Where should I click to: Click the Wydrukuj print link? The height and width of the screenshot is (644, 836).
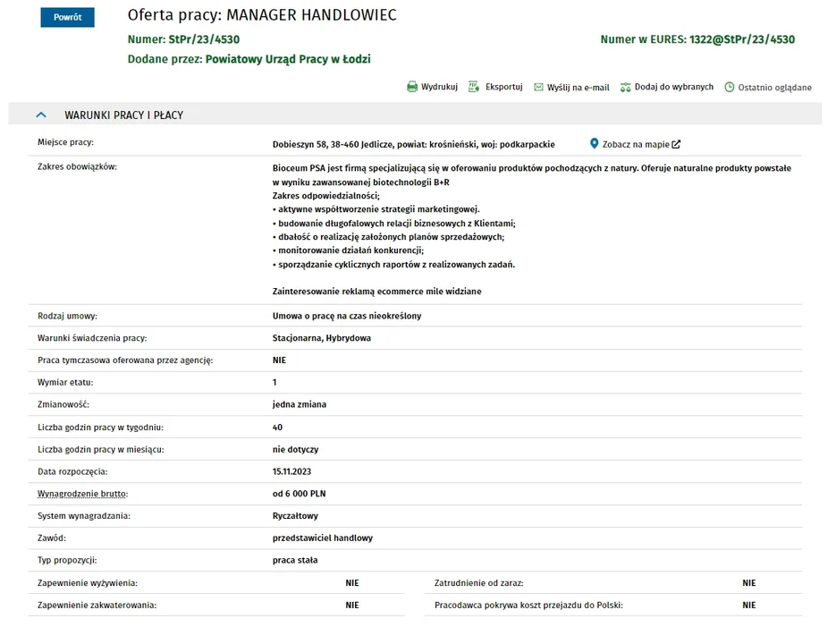point(439,87)
